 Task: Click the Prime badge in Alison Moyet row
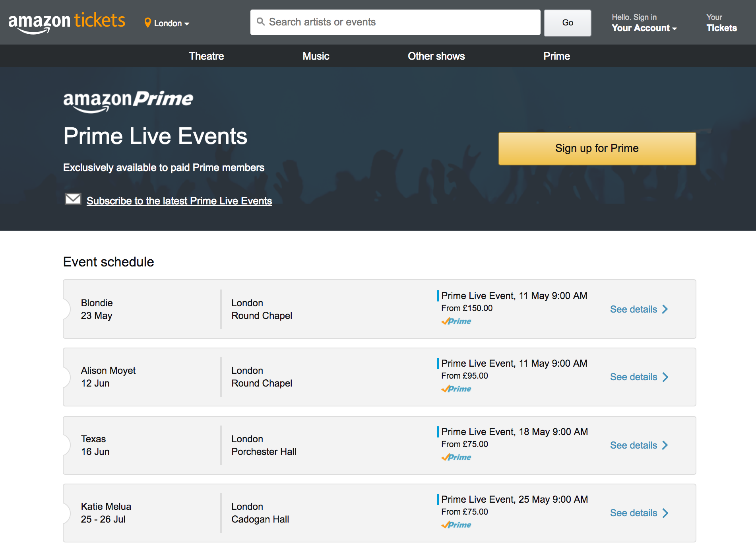pyautogui.click(x=456, y=389)
